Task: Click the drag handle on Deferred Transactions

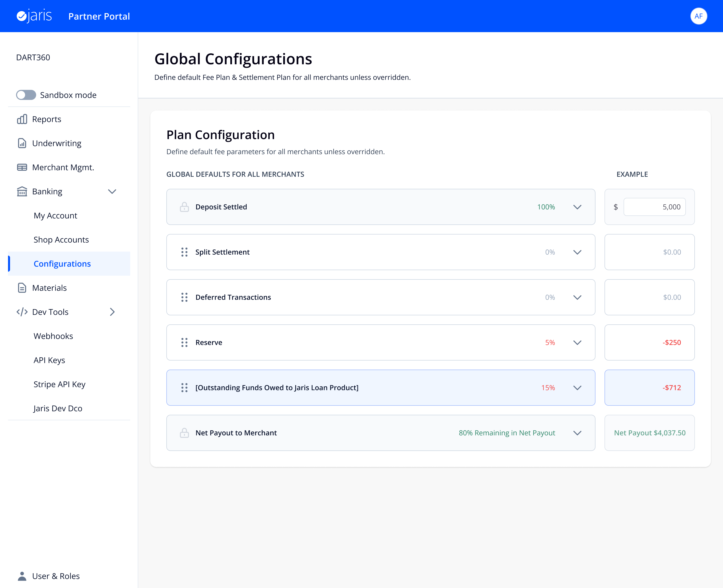Action: click(x=184, y=297)
